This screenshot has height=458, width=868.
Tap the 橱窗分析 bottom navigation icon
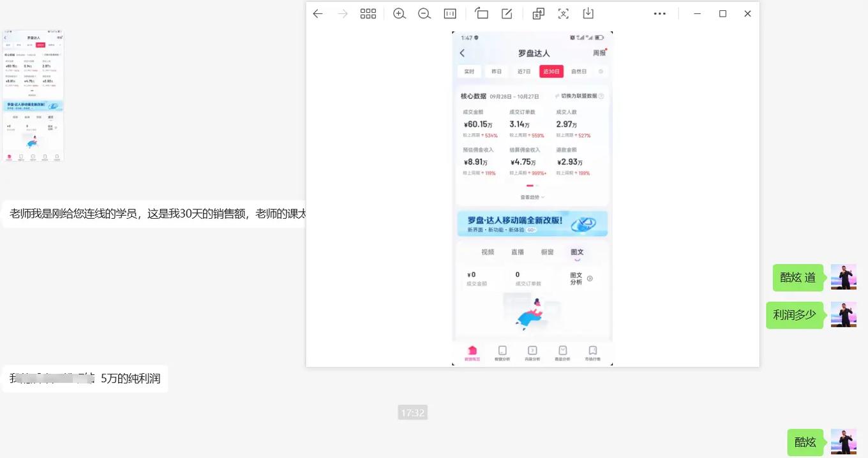tap(502, 350)
